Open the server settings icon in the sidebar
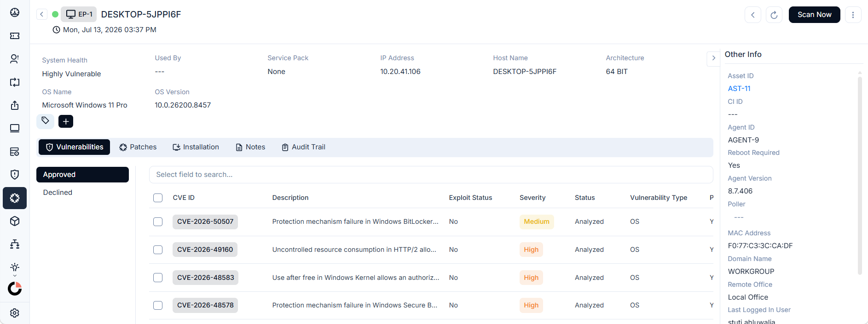The width and height of the screenshot is (868, 324). click(x=15, y=152)
